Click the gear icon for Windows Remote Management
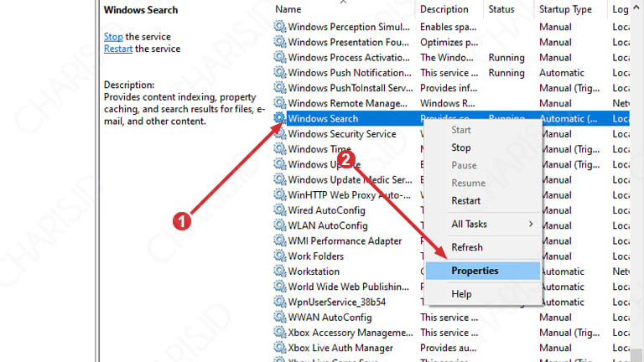Image resolution: width=644 pixels, height=362 pixels. (x=280, y=103)
